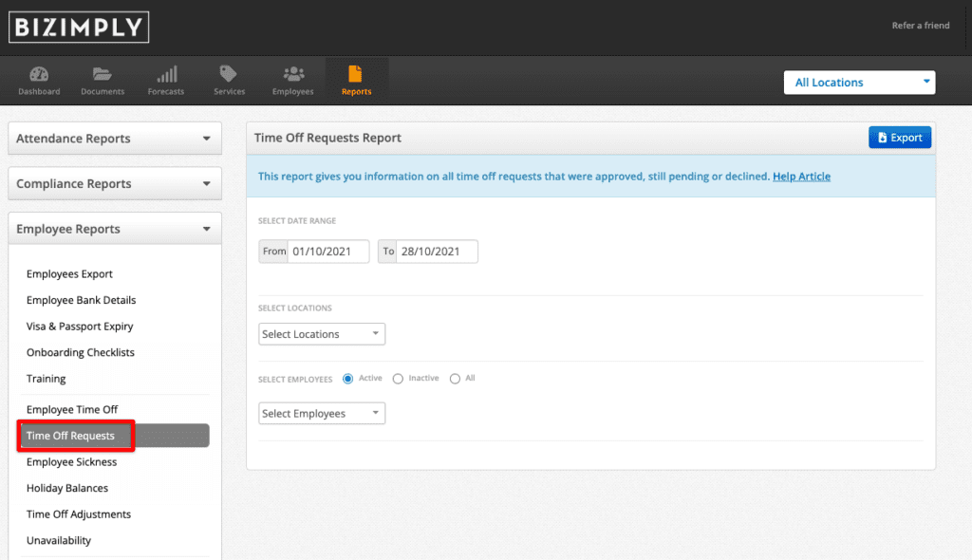Open the Employees people icon
The width and height of the screenshot is (972, 560).
point(293,74)
